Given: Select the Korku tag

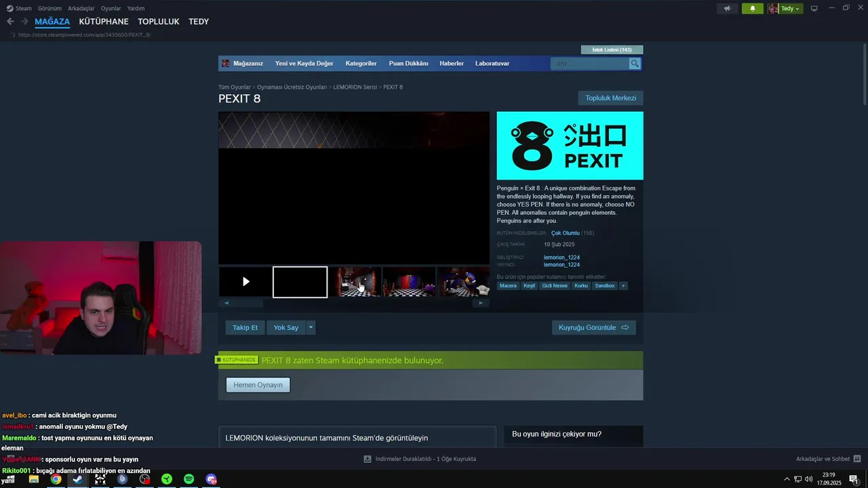Looking at the screenshot, I should click(x=581, y=286).
